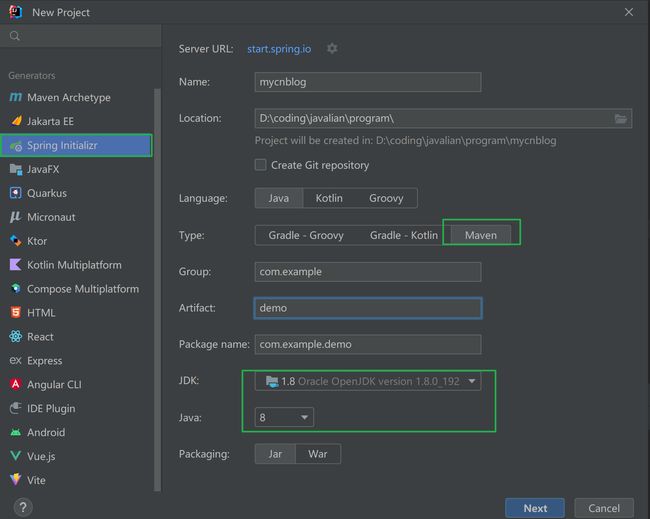Select Android generator label
650x519 pixels.
[x=46, y=432]
